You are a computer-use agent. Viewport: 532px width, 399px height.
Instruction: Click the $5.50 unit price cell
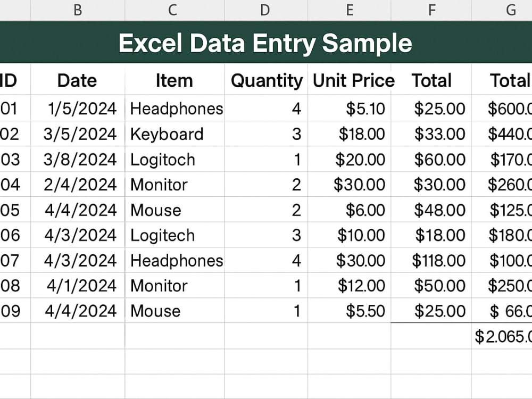350,311
